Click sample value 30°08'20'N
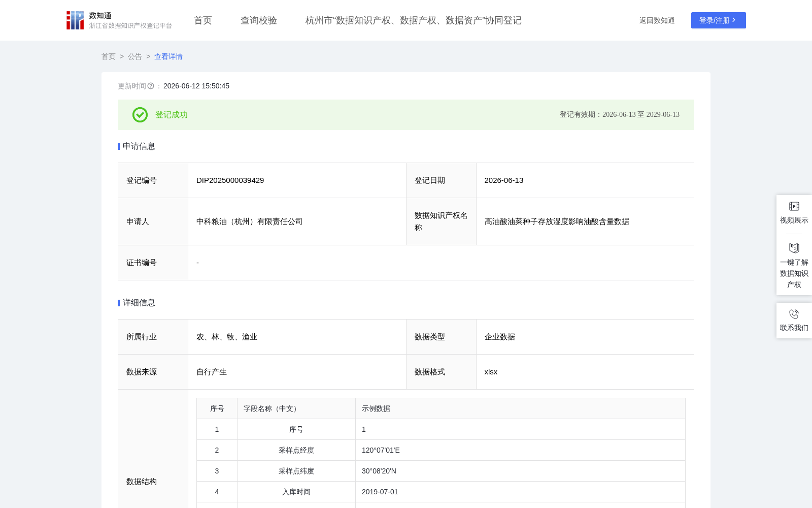812x508 pixels. coord(379,471)
